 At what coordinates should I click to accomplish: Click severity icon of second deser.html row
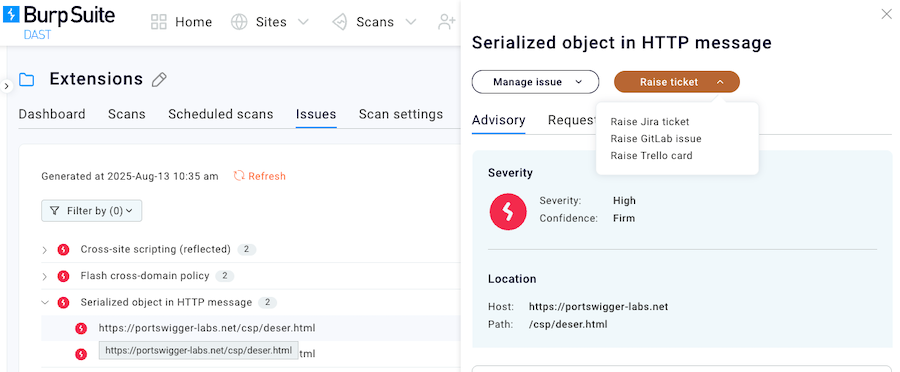click(82, 354)
